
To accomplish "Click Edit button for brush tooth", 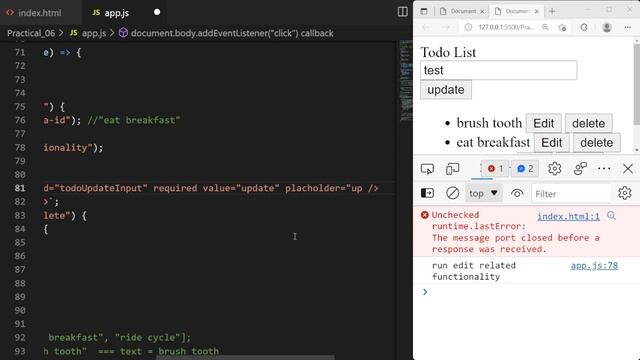I will 543,123.
